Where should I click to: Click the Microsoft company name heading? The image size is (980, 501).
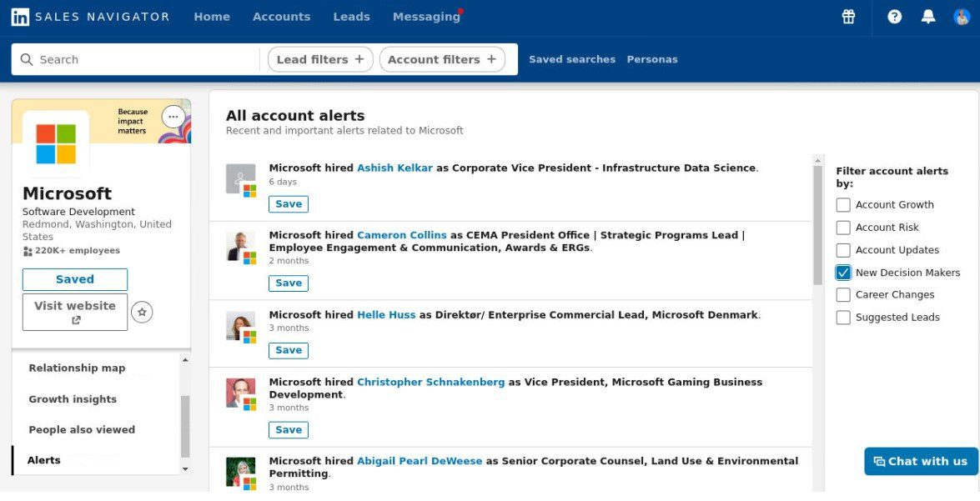click(x=67, y=193)
